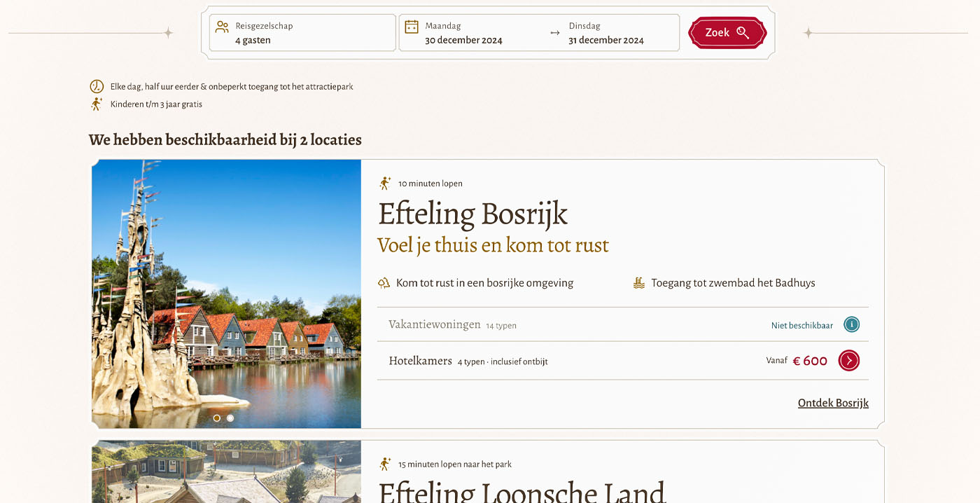Viewport: 980px width, 503px height.
Task: Click the calendar icon beside Maandag
Action: (412, 27)
